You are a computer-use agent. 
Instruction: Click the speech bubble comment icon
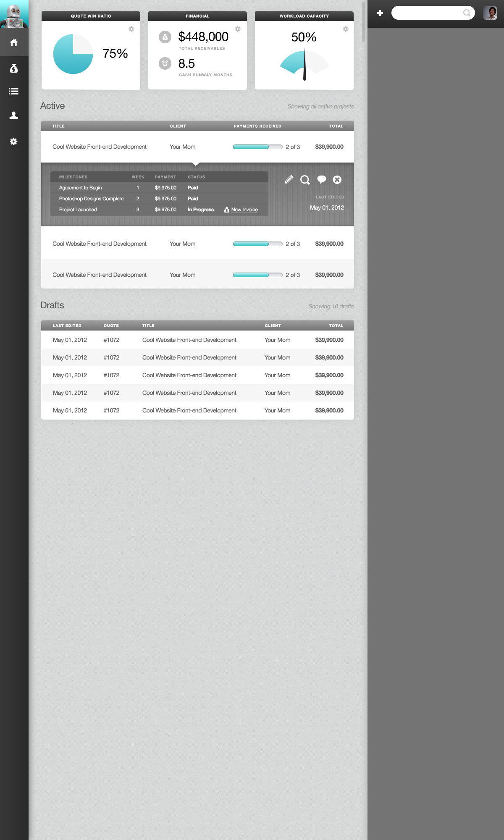point(322,180)
